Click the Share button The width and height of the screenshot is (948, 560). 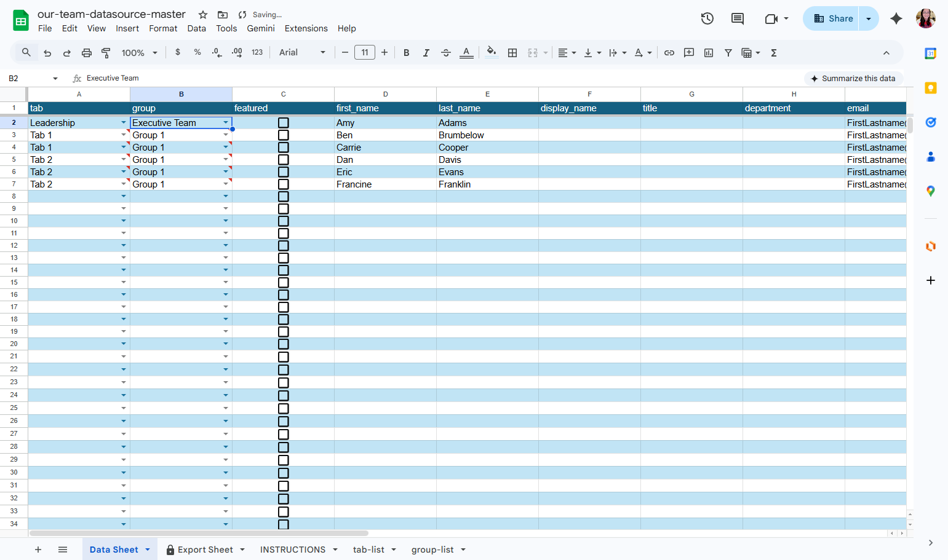tap(833, 18)
